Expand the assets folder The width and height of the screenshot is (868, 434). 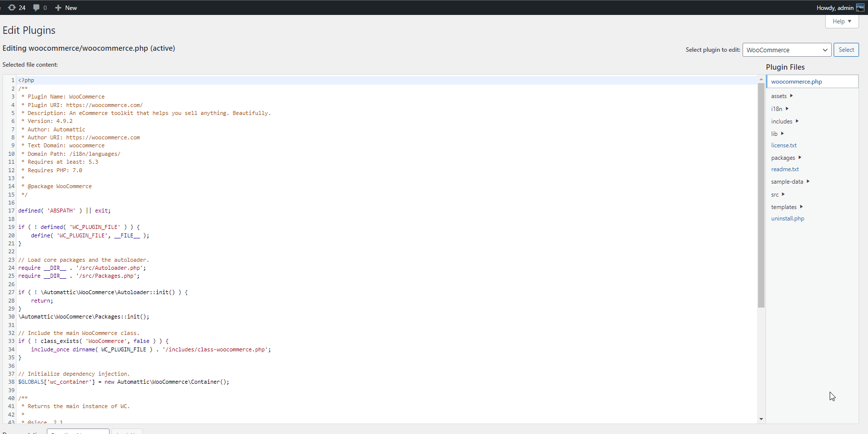coord(782,96)
